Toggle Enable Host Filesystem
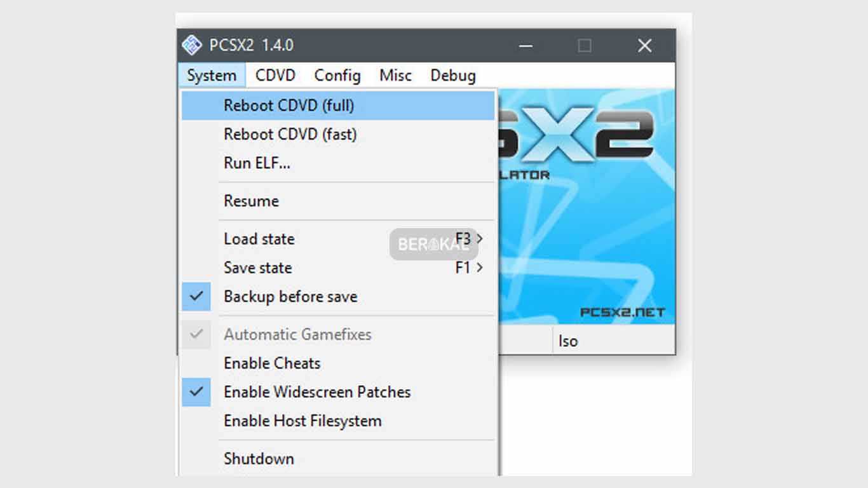Image resolution: width=868 pixels, height=488 pixels. point(338,421)
